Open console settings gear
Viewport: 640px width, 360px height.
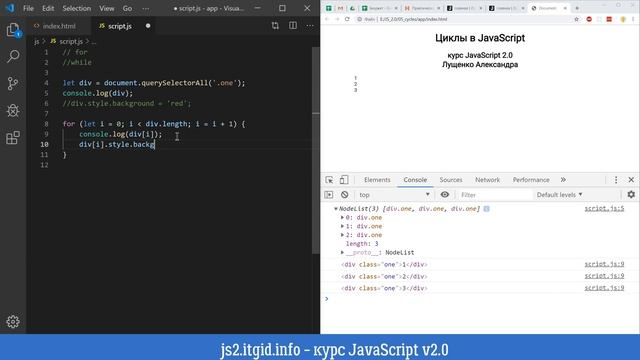point(631,195)
